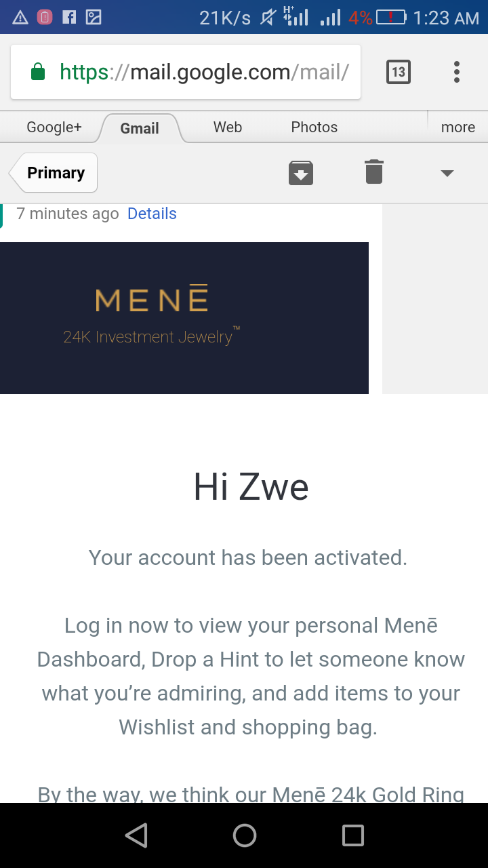Screen dimensions: 488x868
Task: Open Chrome's three-dot overflow menu
Action: coord(457,72)
